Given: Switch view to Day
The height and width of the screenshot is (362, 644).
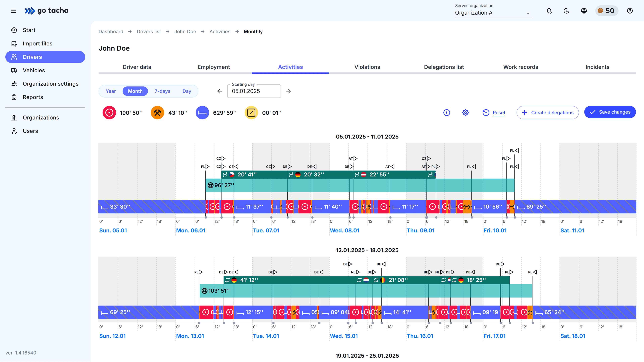Looking at the screenshot, I should [186, 91].
